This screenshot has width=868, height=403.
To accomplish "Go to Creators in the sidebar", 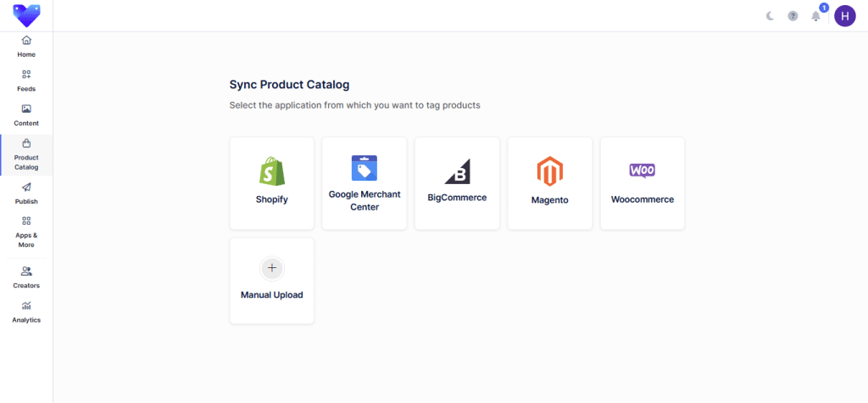I will click(26, 277).
